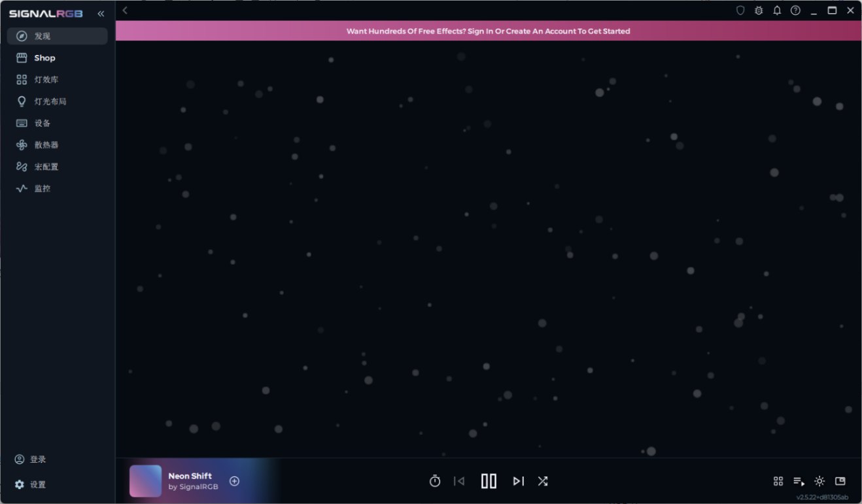862x504 pixels.
Task: Go to the previous effect
Action: [x=459, y=481]
